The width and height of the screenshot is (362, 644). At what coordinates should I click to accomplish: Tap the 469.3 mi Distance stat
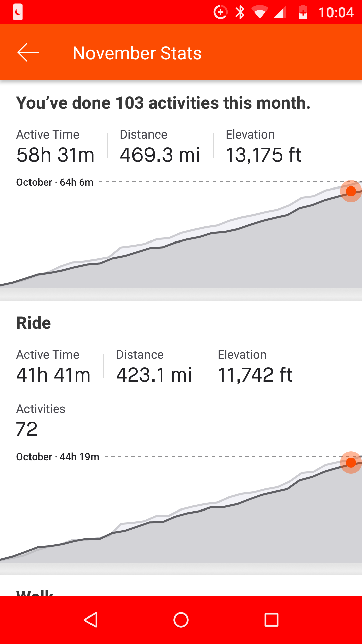tap(160, 155)
